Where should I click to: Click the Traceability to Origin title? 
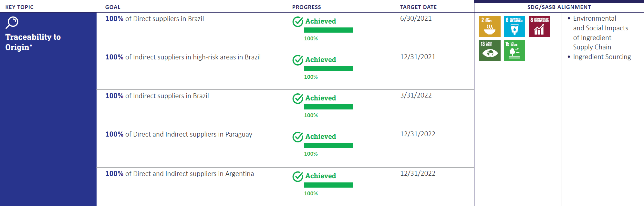click(x=33, y=42)
